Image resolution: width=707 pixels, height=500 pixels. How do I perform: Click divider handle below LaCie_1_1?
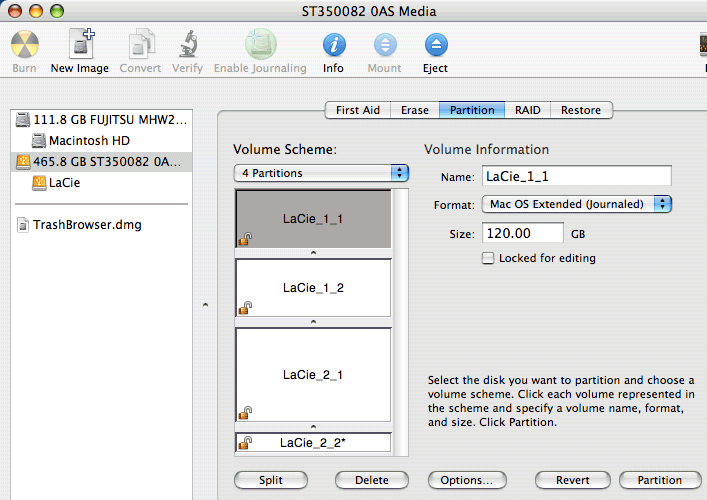313,253
